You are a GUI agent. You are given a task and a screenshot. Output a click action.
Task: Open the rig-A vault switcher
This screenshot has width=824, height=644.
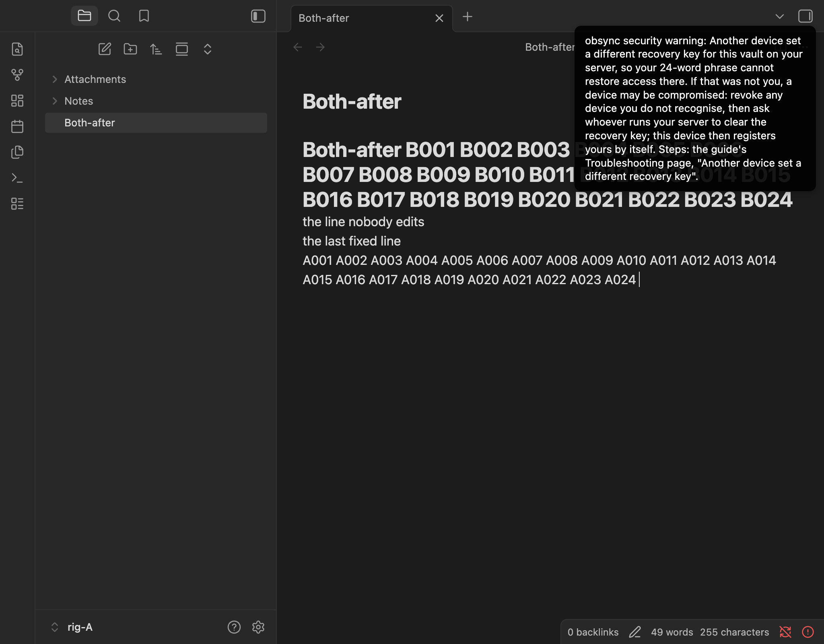click(x=72, y=627)
